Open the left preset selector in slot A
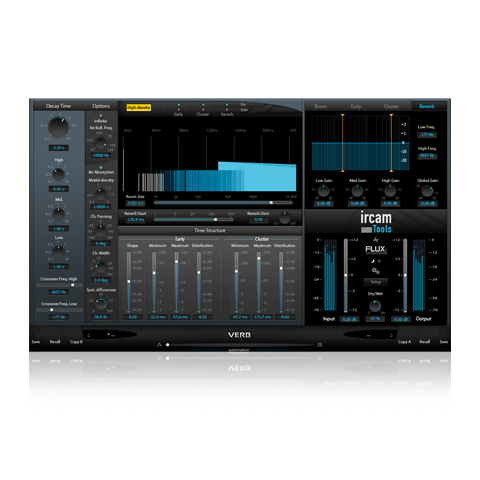Image resolution: width=480 pixels, height=480 pixels. point(110,334)
